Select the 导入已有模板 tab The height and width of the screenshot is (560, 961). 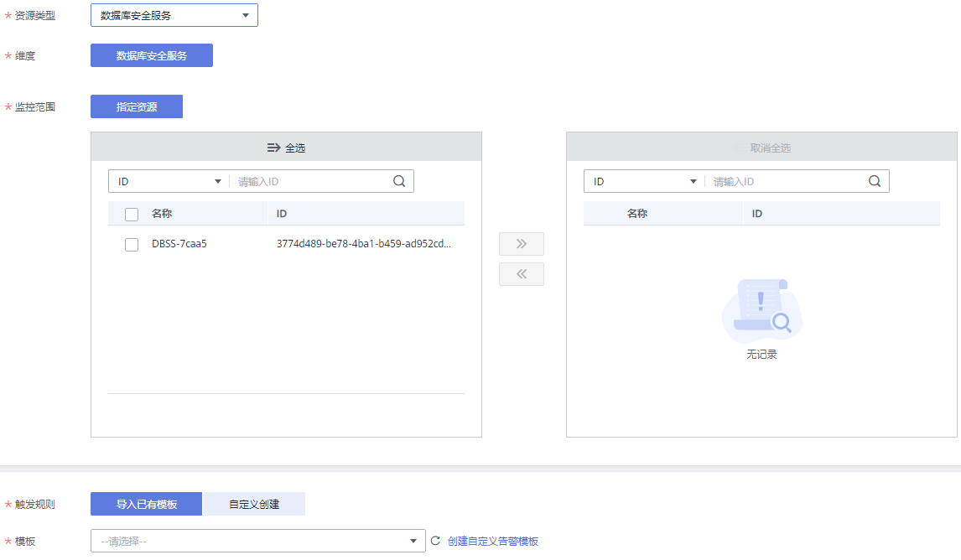pos(146,504)
